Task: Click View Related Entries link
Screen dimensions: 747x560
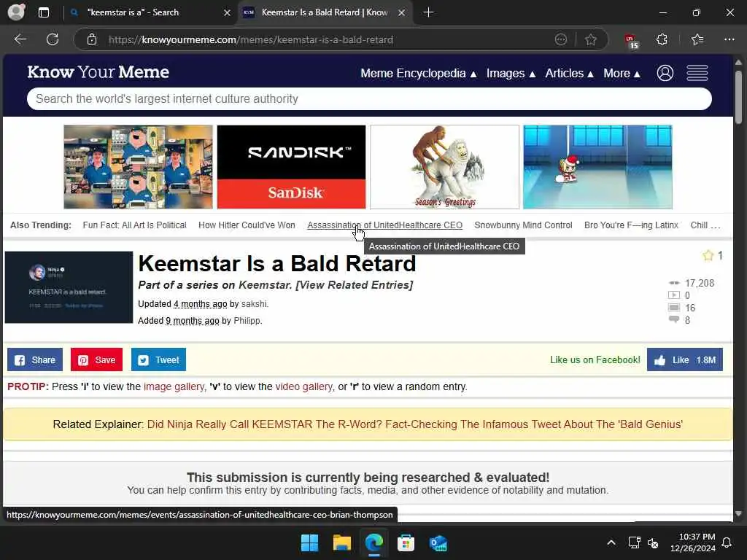Action: 355,285
